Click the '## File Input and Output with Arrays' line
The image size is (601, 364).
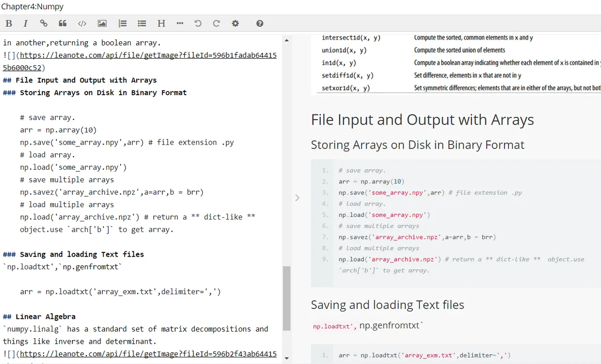(80, 80)
